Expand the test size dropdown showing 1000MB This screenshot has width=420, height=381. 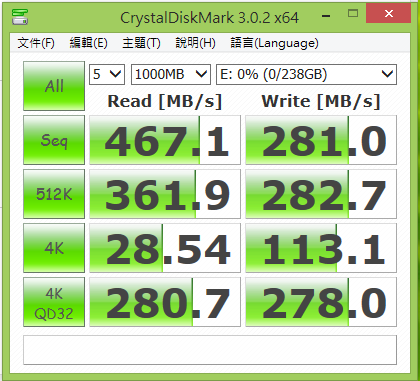(171, 74)
